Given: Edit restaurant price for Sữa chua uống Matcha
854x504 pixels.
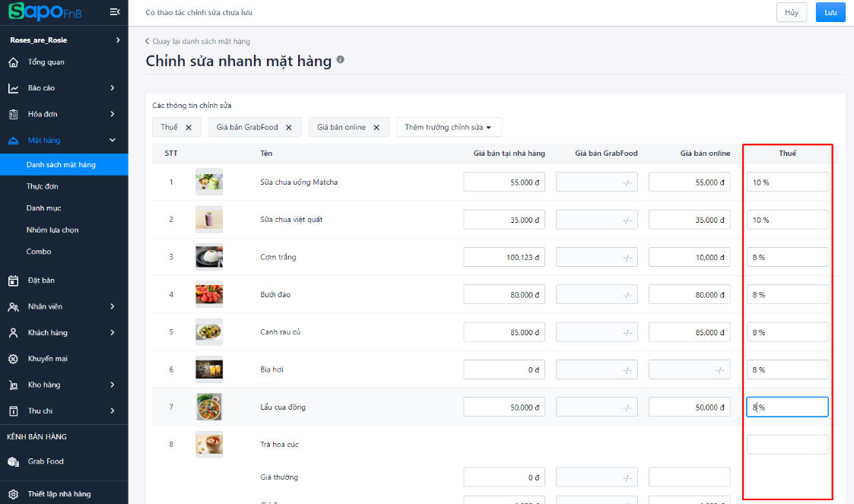Looking at the screenshot, I should [x=504, y=182].
